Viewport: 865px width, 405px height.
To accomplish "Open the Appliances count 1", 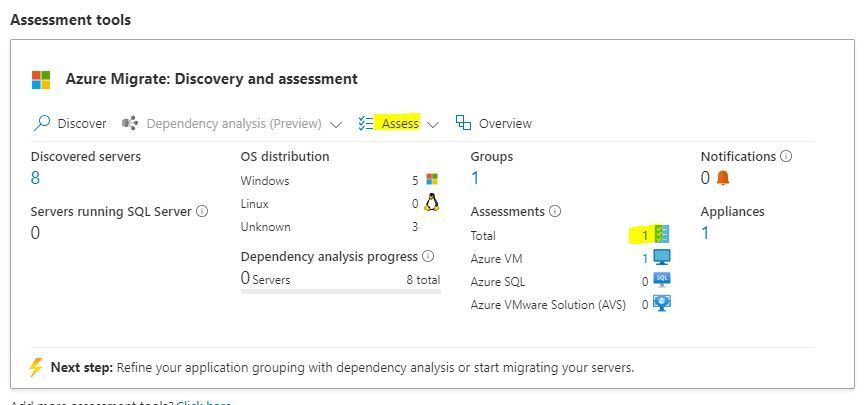I will pos(705,233).
